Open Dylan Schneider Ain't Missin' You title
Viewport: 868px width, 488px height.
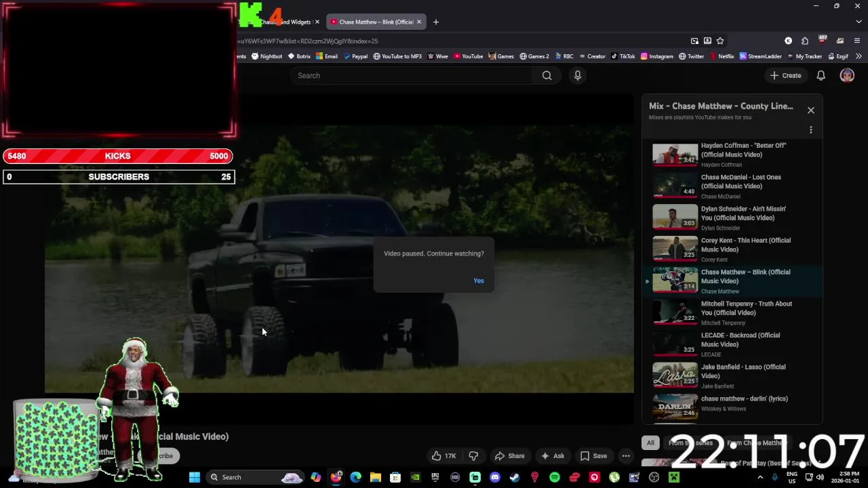point(743,213)
